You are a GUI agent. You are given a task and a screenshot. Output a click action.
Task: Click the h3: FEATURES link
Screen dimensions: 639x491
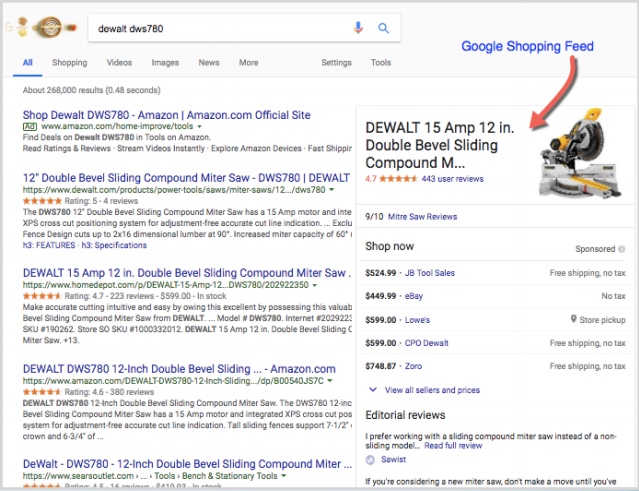[49, 245]
